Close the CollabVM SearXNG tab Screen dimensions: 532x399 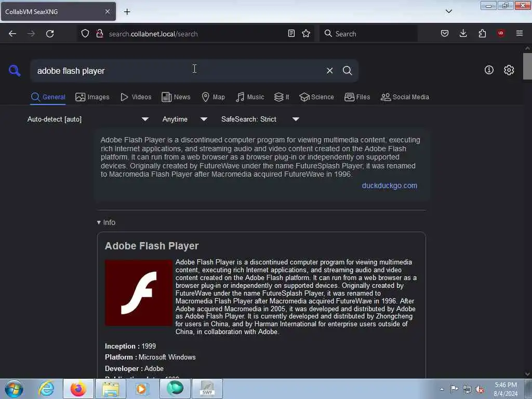click(x=108, y=11)
